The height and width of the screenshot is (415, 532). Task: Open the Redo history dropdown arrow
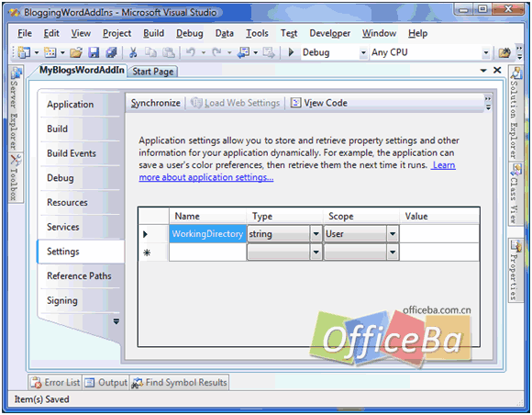(x=229, y=52)
